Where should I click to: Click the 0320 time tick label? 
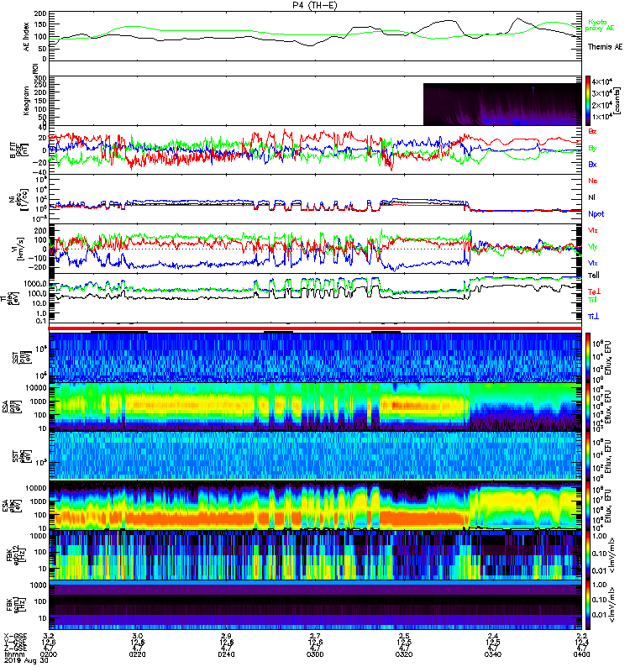[404, 654]
